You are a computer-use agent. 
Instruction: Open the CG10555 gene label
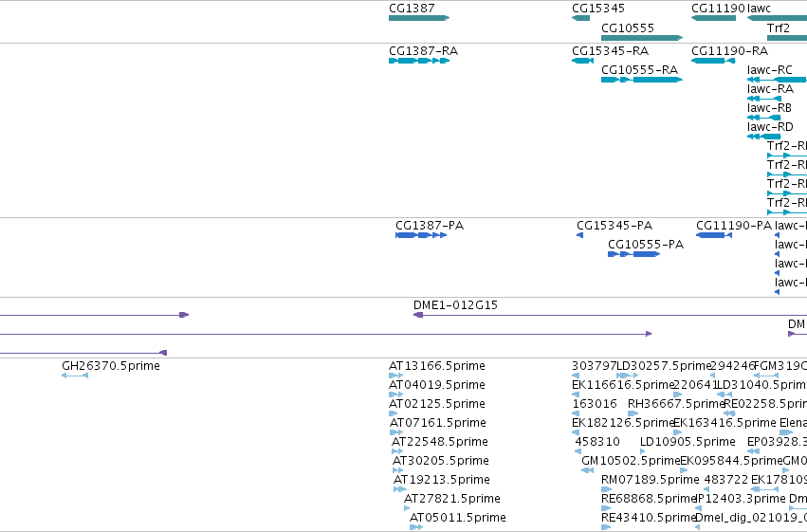pyautogui.click(x=628, y=28)
